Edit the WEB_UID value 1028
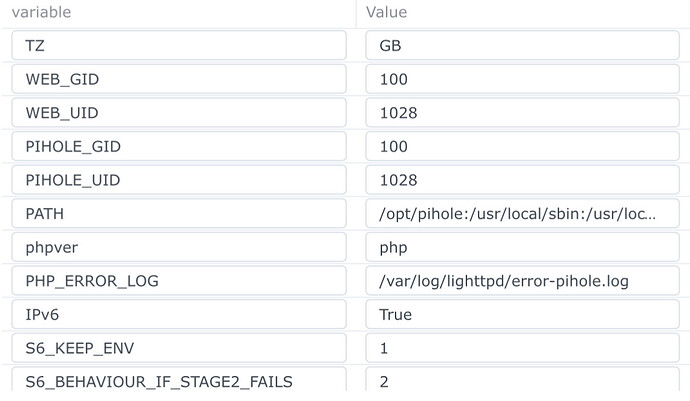690x401 pixels. [522, 113]
